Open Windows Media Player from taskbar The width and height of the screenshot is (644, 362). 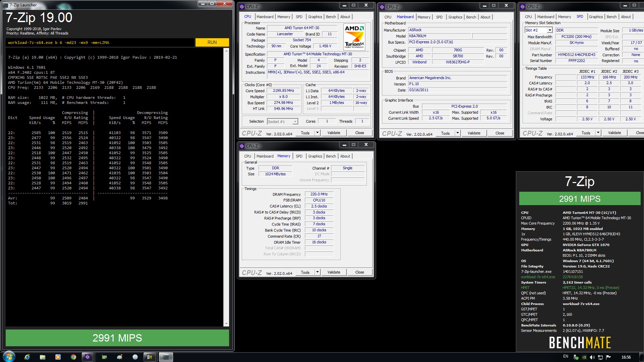[58, 357]
